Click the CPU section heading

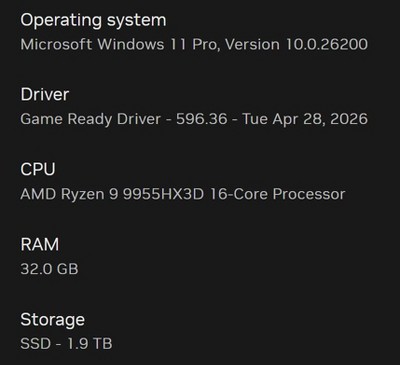point(38,169)
